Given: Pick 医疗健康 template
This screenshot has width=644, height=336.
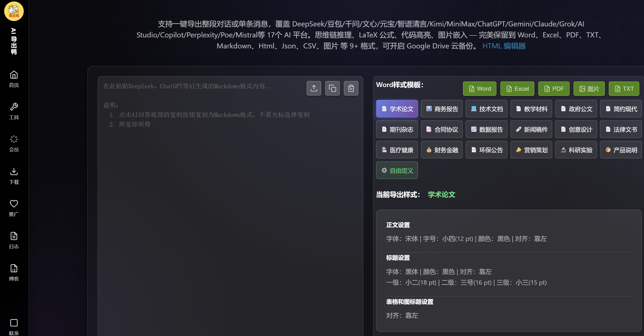Looking at the screenshot, I should click(397, 150).
